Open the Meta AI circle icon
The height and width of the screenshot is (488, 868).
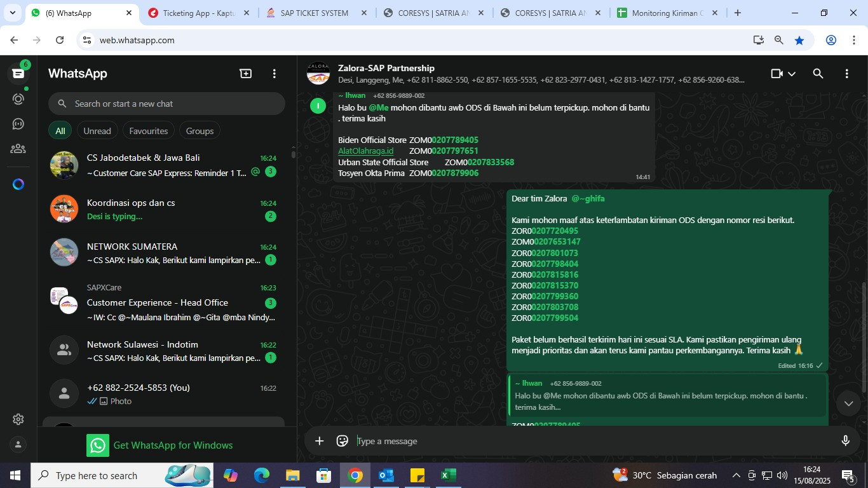coord(18,184)
